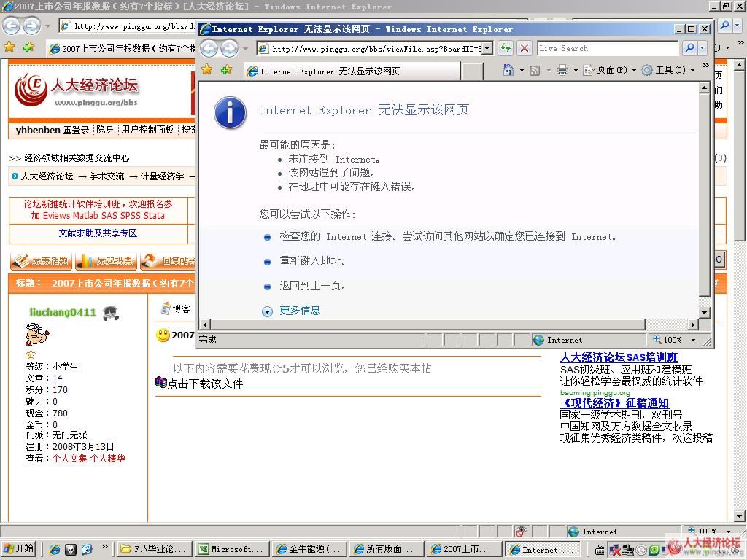
Task: Click 点击下载该文件 link
Action: click(x=205, y=384)
